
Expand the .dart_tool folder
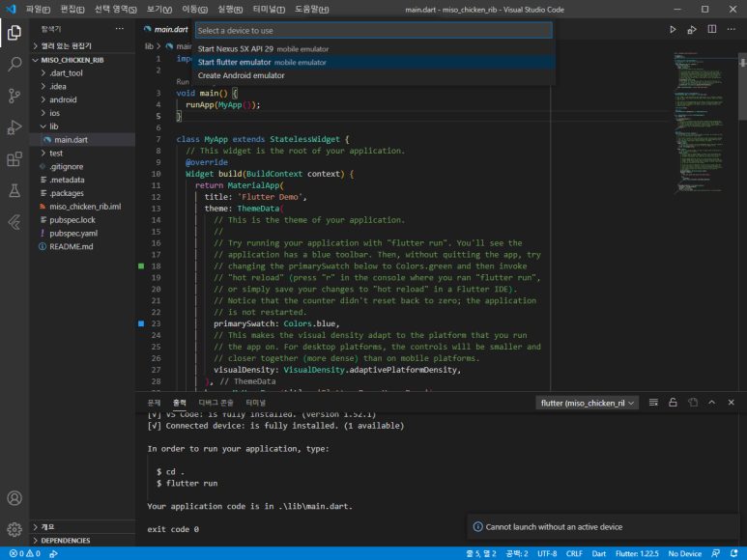(82, 72)
